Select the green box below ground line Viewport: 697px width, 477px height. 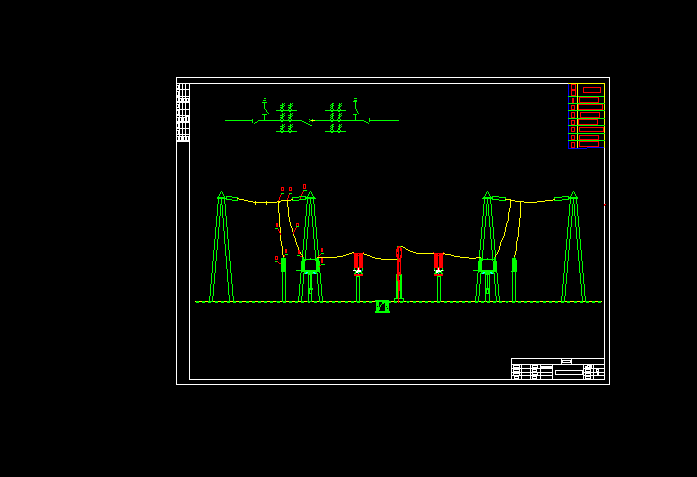point(382,307)
